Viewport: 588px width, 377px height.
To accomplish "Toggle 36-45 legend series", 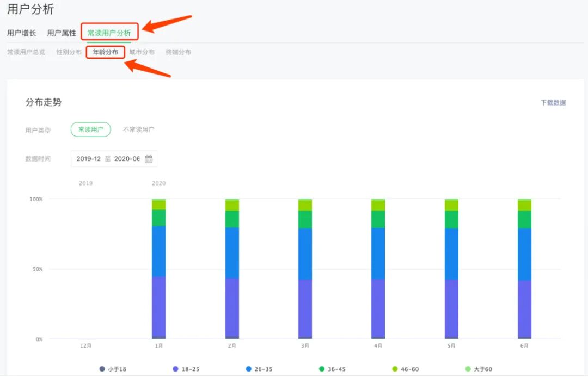I will tap(332, 369).
